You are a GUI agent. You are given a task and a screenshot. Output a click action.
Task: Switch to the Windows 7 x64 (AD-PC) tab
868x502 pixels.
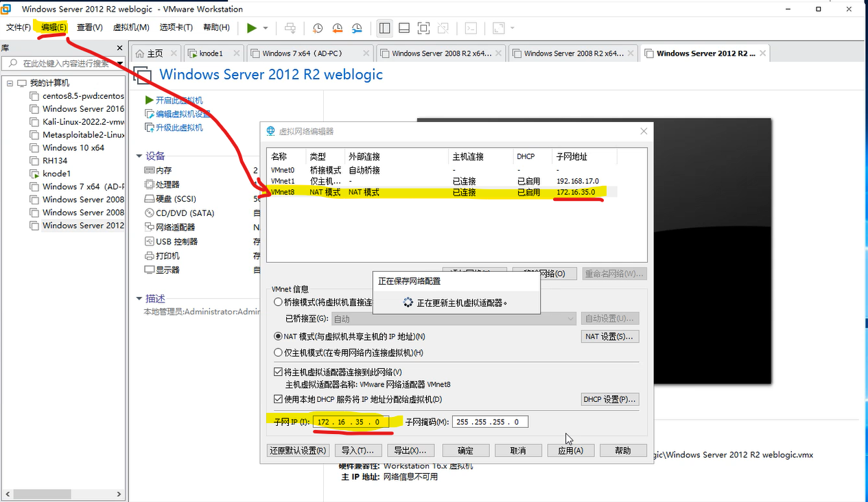(309, 53)
